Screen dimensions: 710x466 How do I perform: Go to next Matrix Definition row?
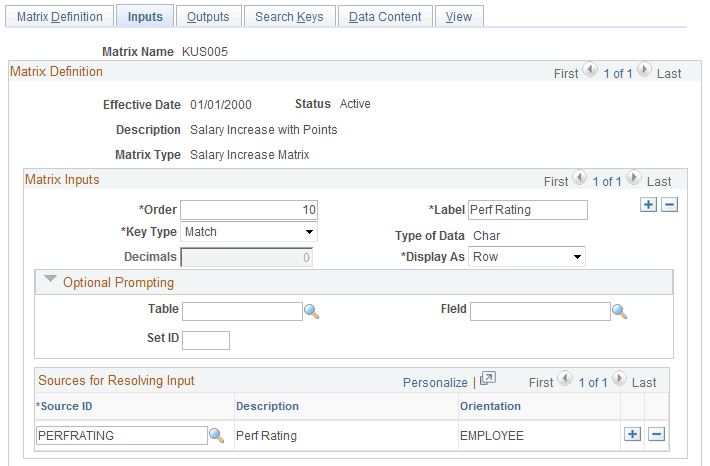pyautogui.click(x=644, y=71)
